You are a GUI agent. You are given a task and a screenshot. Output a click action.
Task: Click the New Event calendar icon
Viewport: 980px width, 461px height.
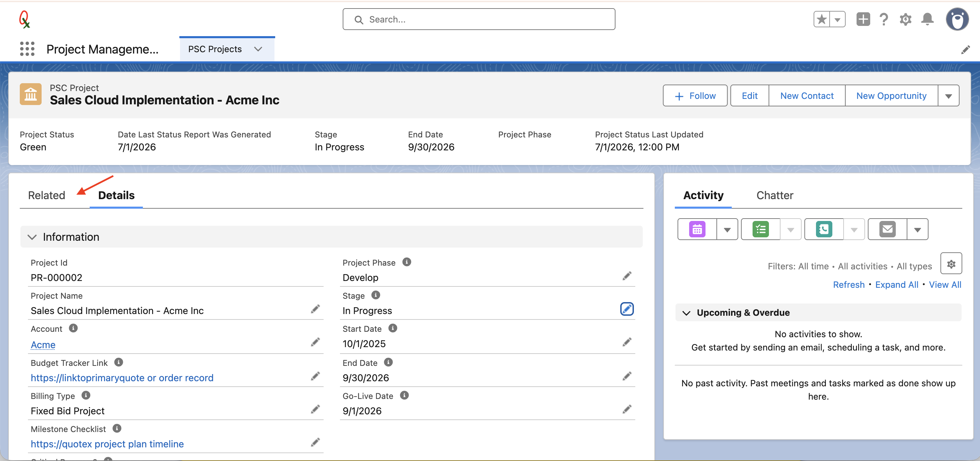697,229
